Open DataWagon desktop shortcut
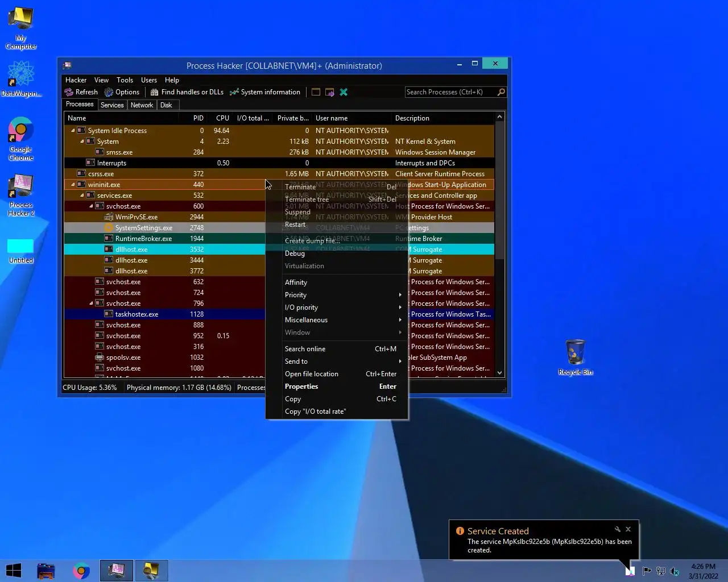Viewport: 728px width, 582px height. tap(21, 79)
